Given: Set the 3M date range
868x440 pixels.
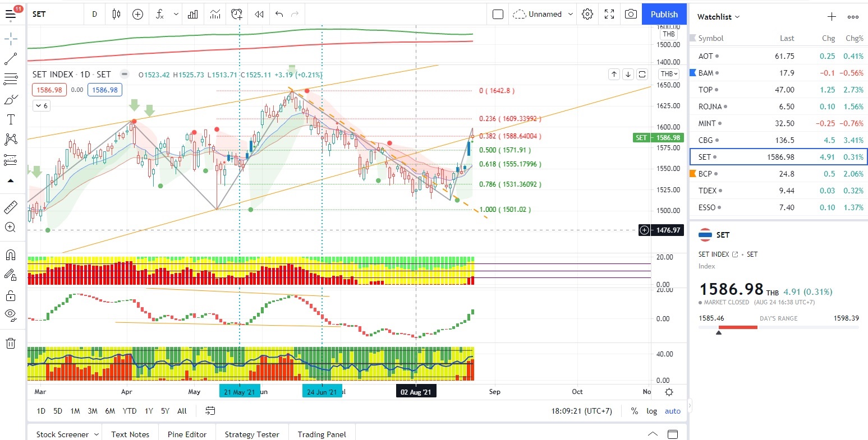Looking at the screenshot, I should (93, 411).
